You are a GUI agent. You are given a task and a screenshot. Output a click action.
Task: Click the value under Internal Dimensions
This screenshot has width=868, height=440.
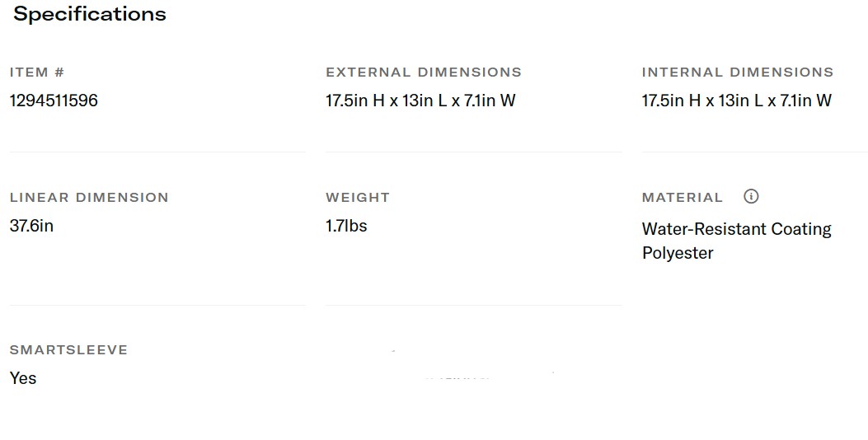pyautogui.click(x=737, y=101)
